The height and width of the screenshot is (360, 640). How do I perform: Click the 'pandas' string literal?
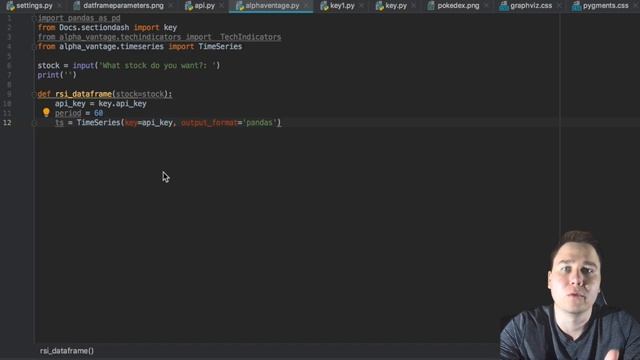260,122
